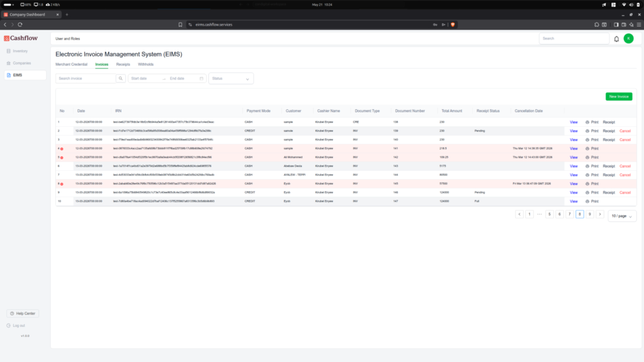Open the Help Center button
644x362 pixels.
pos(23,314)
